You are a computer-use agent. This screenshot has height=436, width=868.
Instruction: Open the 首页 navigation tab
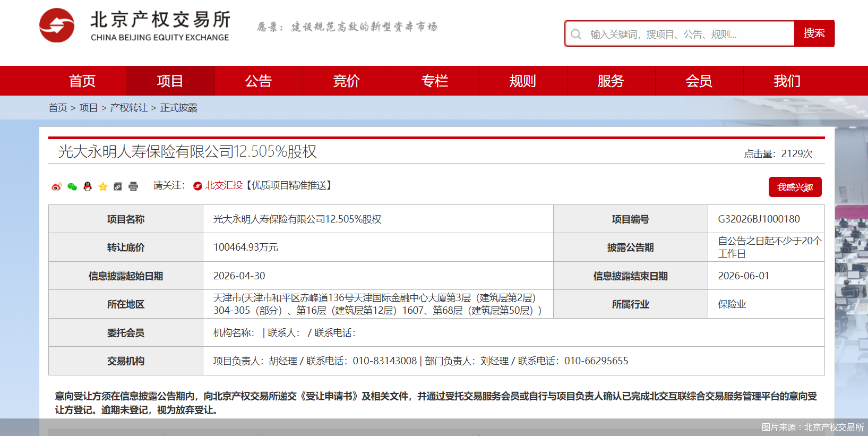click(x=82, y=81)
